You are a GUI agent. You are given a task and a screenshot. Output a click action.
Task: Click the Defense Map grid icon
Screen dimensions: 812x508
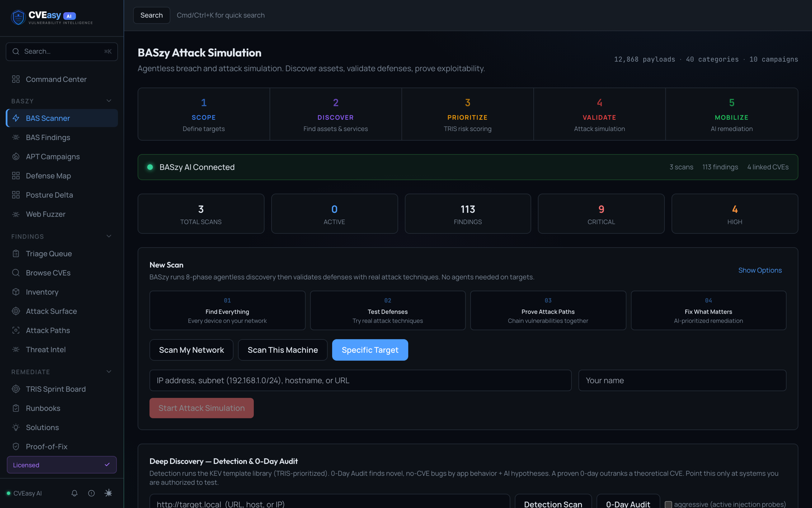pos(16,176)
